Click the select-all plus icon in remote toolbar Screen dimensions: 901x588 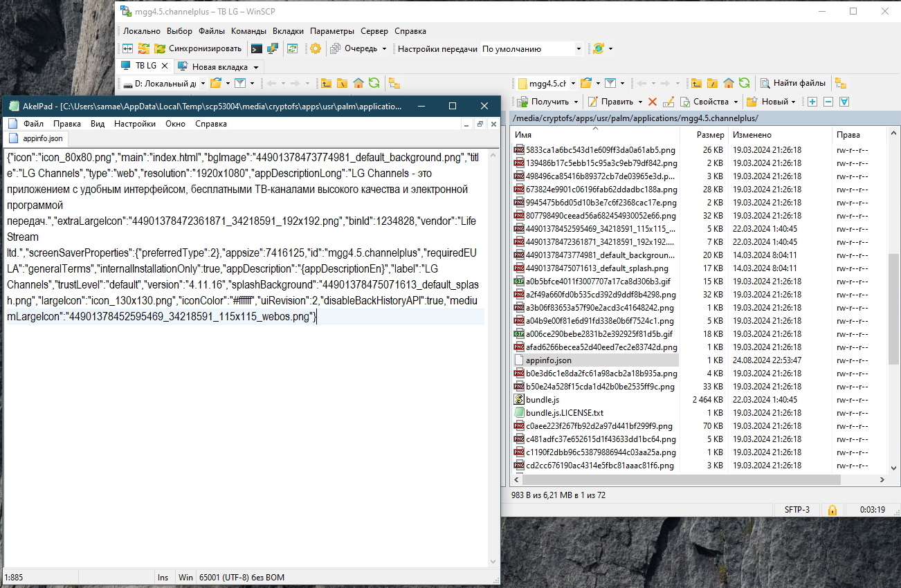coord(812,102)
